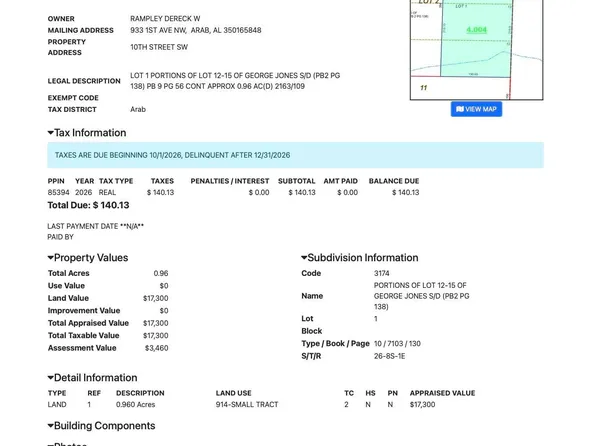The height and width of the screenshot is (446, 596).
Task: Click the PPIN value 85394
Action: pos(59,192)
